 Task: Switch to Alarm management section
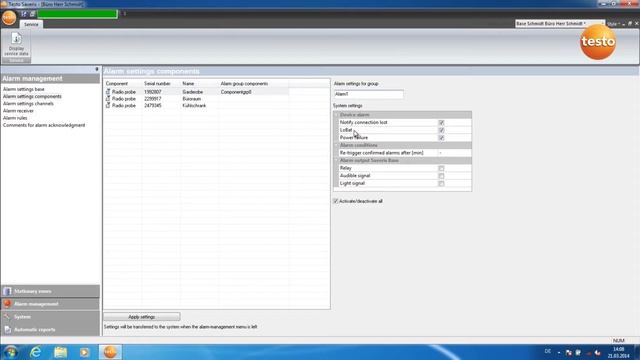[50, 304]
